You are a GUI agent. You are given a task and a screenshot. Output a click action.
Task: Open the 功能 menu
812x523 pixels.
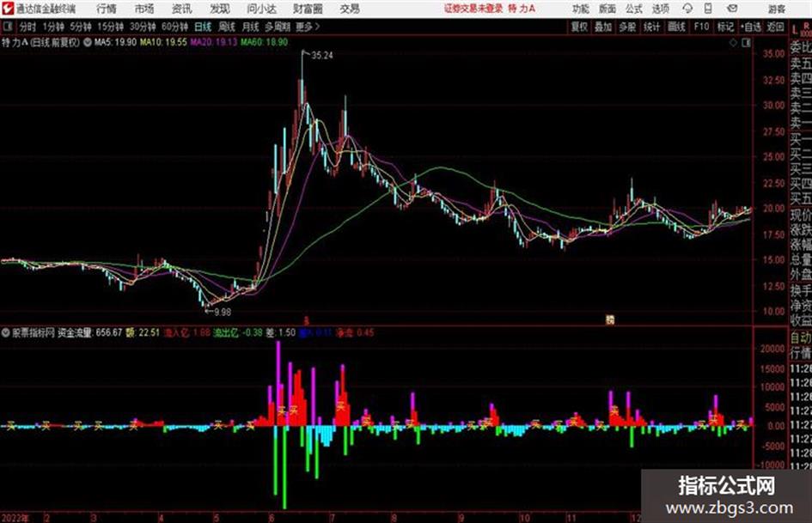coord(581,9)
